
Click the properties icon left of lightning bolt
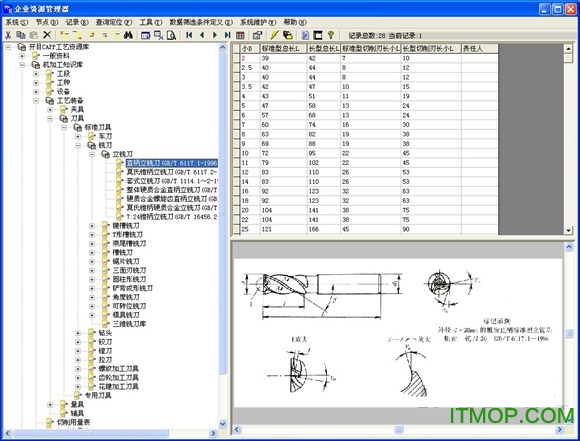pyautogui.click(x=257, y=35)
